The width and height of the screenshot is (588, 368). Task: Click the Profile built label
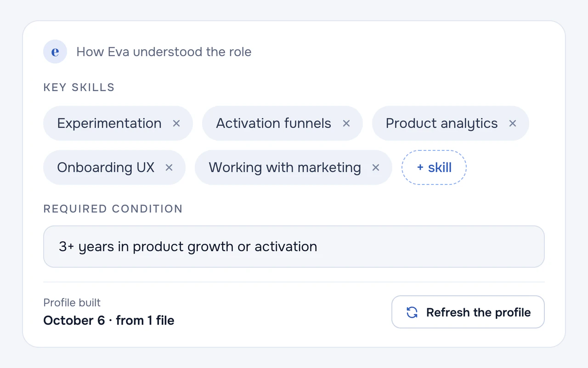(72, 303)
